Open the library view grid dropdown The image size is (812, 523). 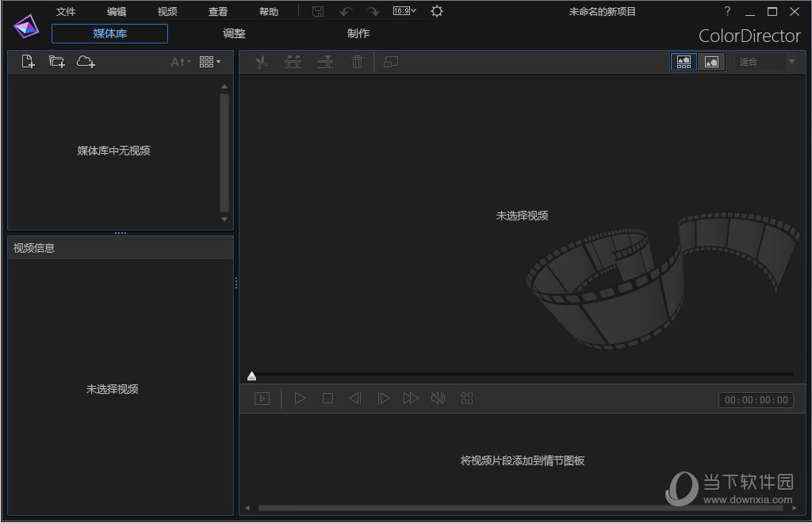click(209, 62)
